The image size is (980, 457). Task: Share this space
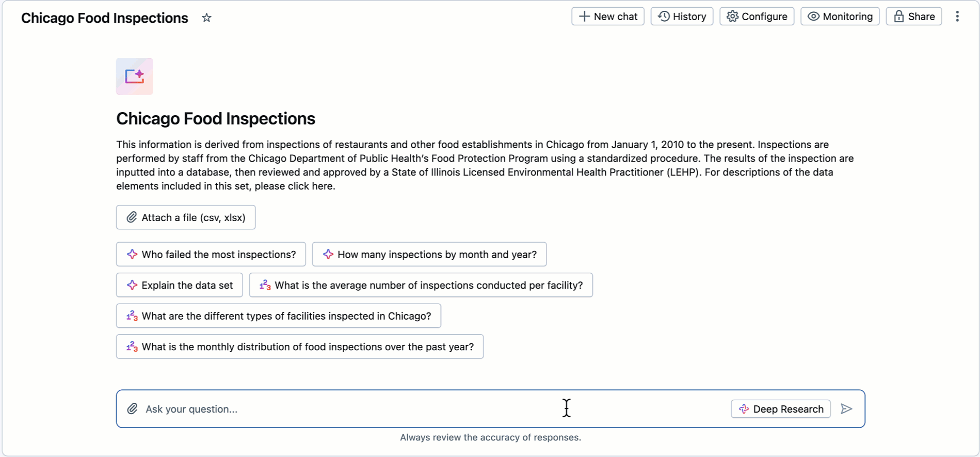point(913,17)
